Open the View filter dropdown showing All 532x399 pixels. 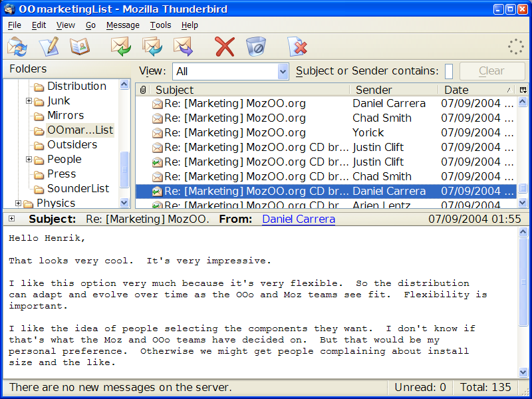(230, 71)
